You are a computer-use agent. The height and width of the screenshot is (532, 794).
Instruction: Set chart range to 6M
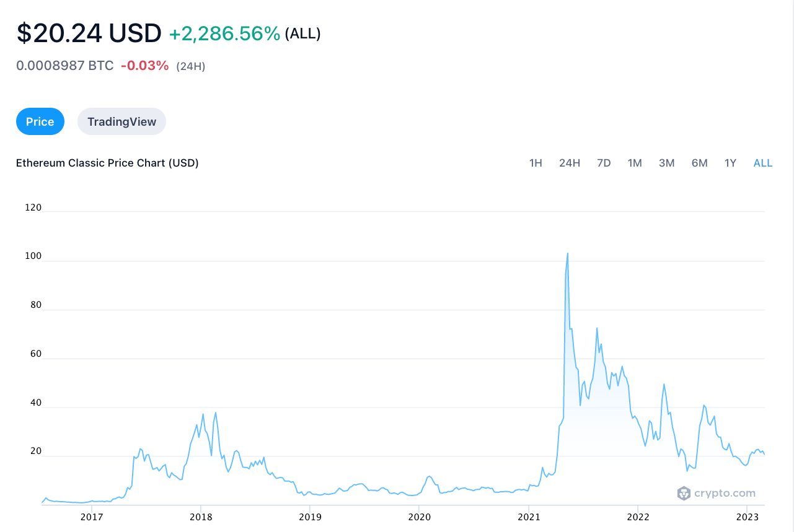coord(700,163)
